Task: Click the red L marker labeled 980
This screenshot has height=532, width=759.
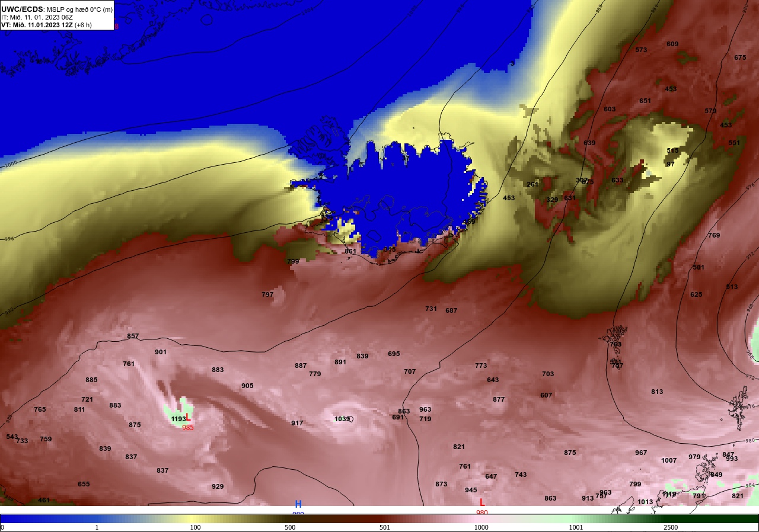Action: (x=482, y=502)
